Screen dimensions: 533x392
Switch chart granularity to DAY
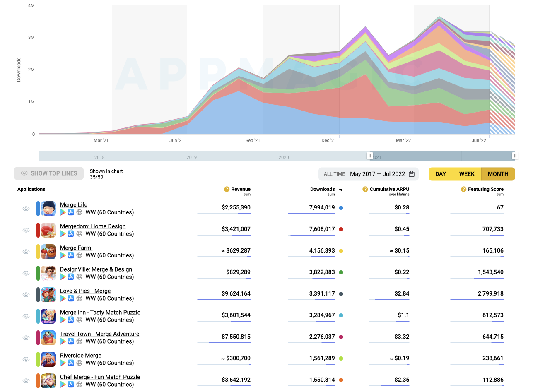point(441,174)
